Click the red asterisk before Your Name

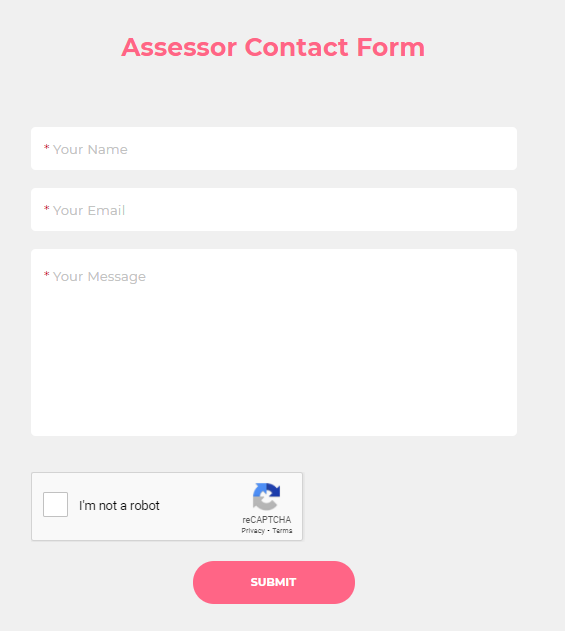coord(46,147)
